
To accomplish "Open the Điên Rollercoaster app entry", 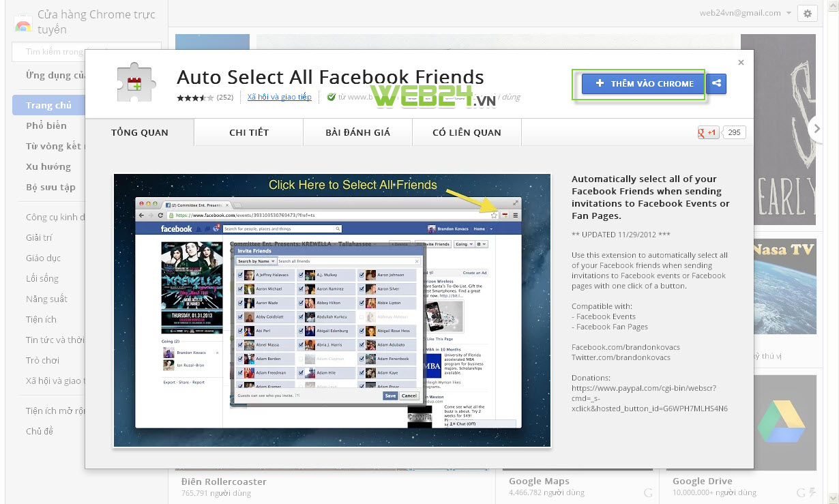I will 224,481.
